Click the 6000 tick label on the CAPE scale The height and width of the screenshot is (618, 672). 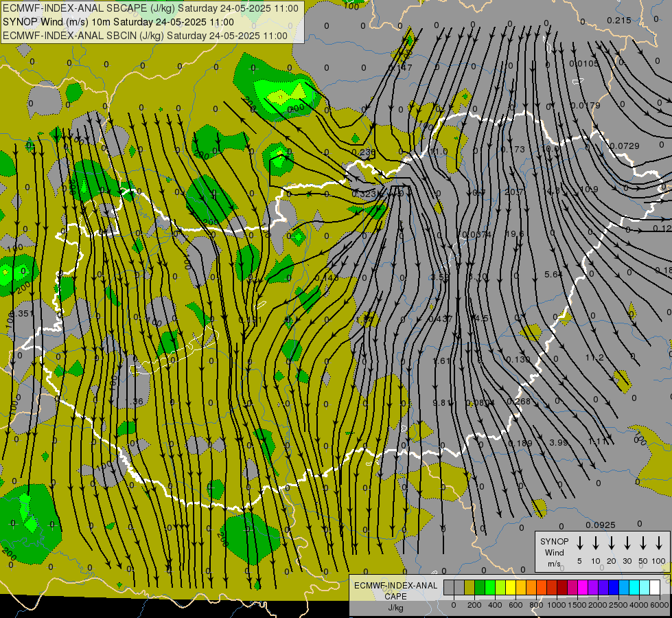tap(660, 605)
